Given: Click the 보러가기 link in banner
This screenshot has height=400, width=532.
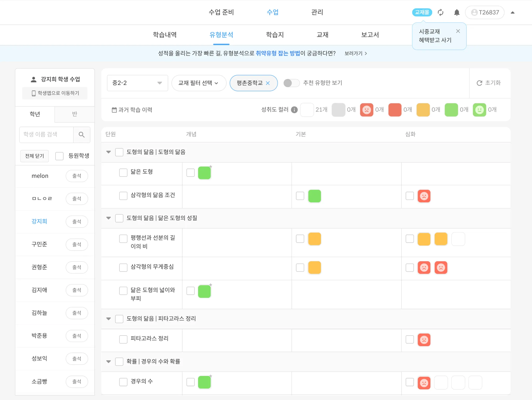Looking at the screenshot, I should point(356,53).
